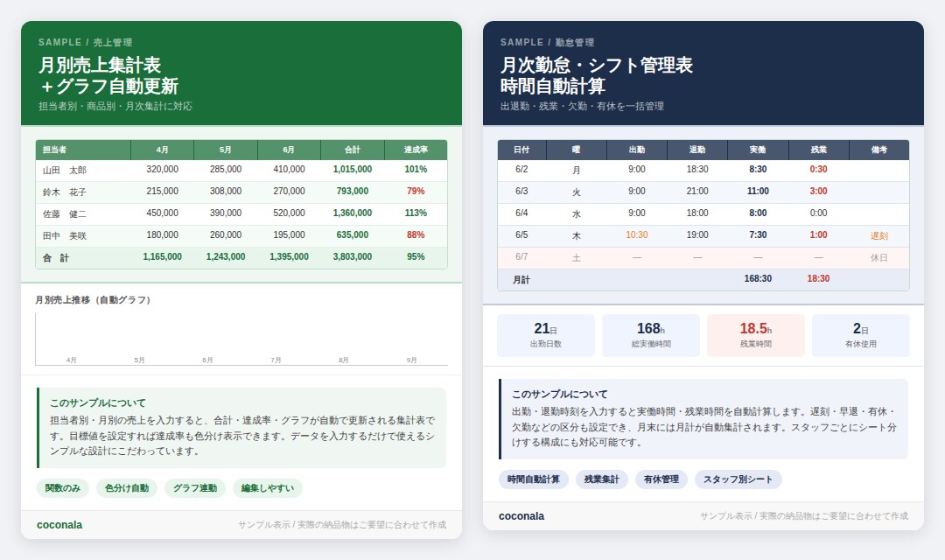
Task: Click the 有休管理 tag
Action: (x=661, y=479)
